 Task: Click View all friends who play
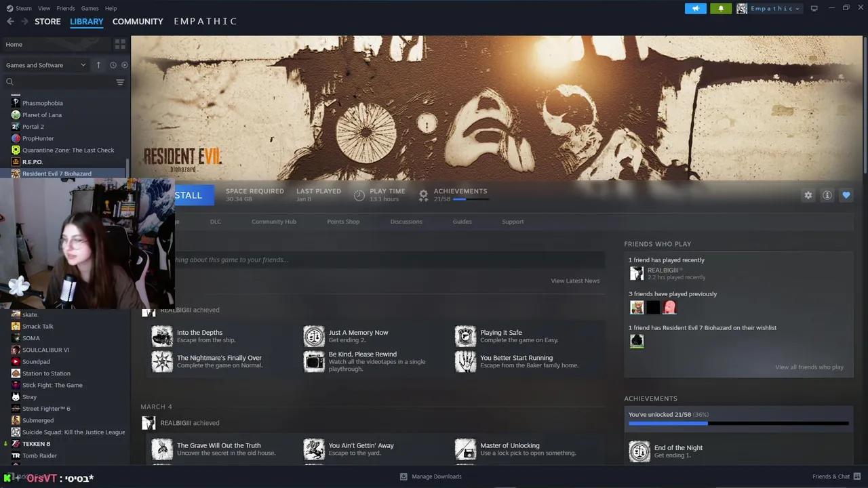click(809, 367)
